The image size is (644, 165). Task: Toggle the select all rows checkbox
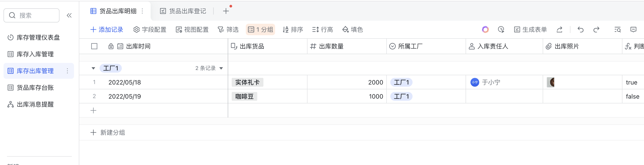click(94, 46)
